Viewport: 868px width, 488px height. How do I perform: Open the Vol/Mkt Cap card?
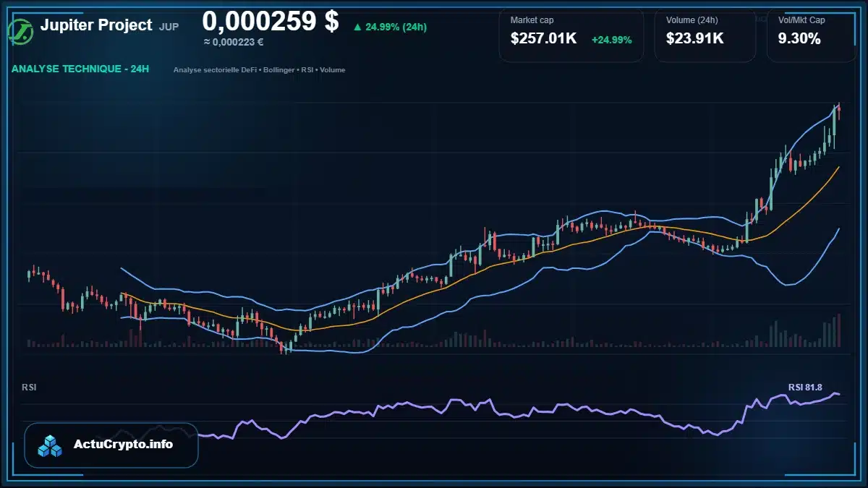813,35
